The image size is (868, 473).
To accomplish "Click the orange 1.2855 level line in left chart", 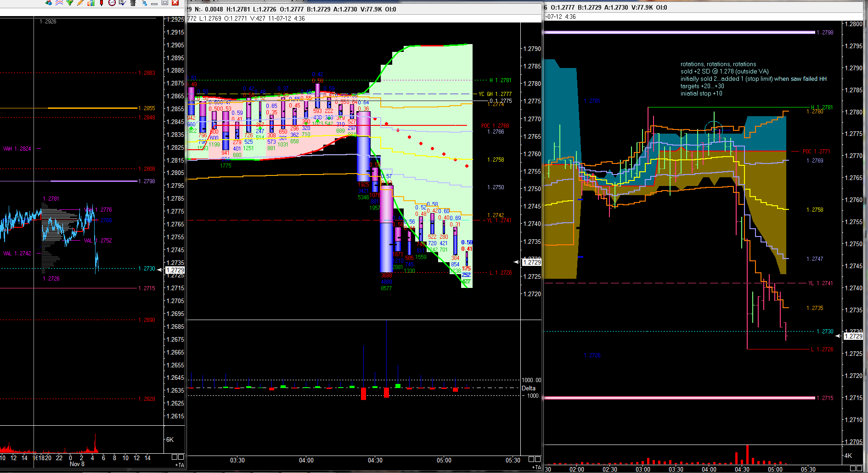I will [x=93, y=108].
